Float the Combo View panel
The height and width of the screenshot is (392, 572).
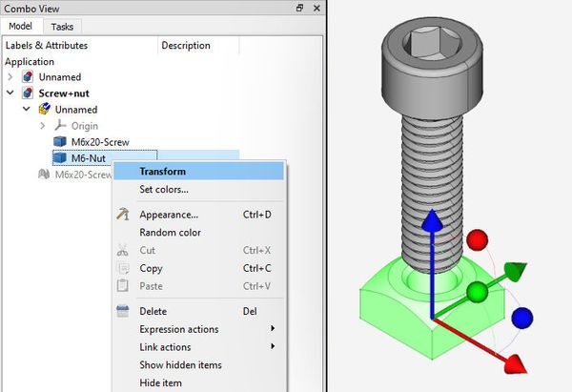(x=299, y=8)
